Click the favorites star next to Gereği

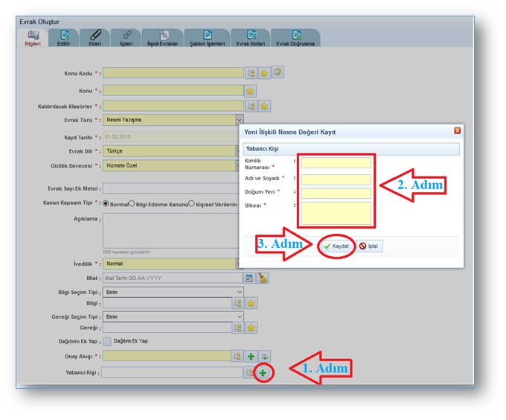[251, 328]
